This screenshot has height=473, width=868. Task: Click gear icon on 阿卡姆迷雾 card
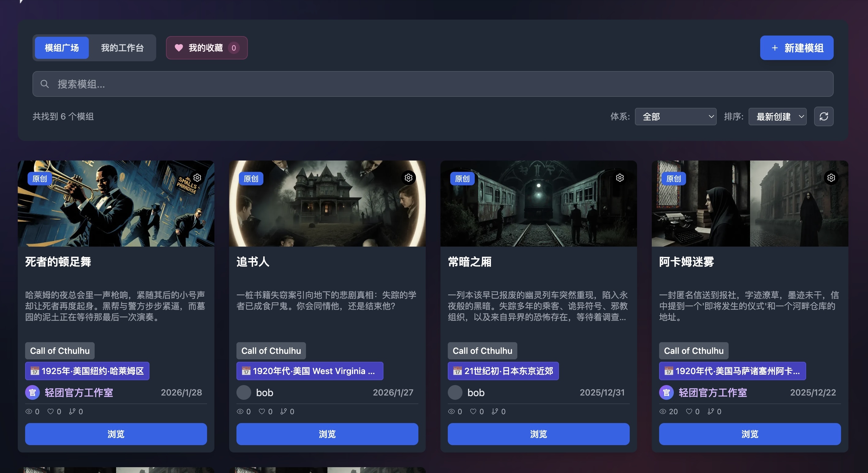tap(831, 178)
